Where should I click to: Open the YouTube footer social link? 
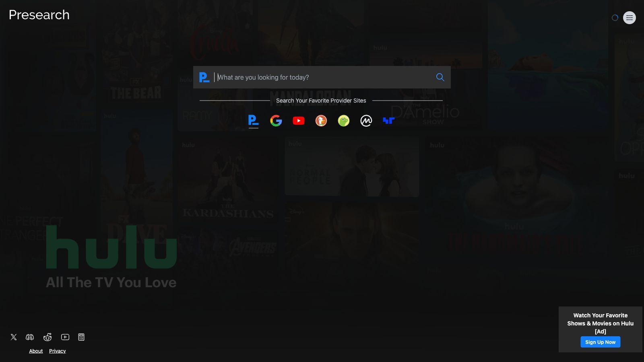click(x=65, y=337)
